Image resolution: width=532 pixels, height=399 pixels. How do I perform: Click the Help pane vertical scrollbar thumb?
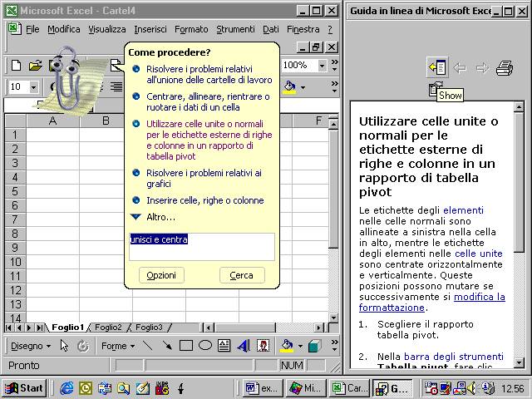[x=519, y=182]
